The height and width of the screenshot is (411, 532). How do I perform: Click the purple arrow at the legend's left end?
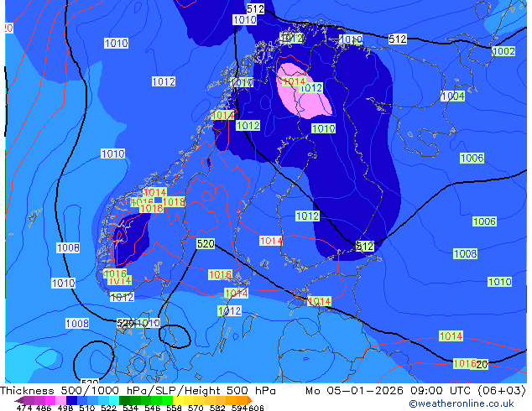coord(18,400)
